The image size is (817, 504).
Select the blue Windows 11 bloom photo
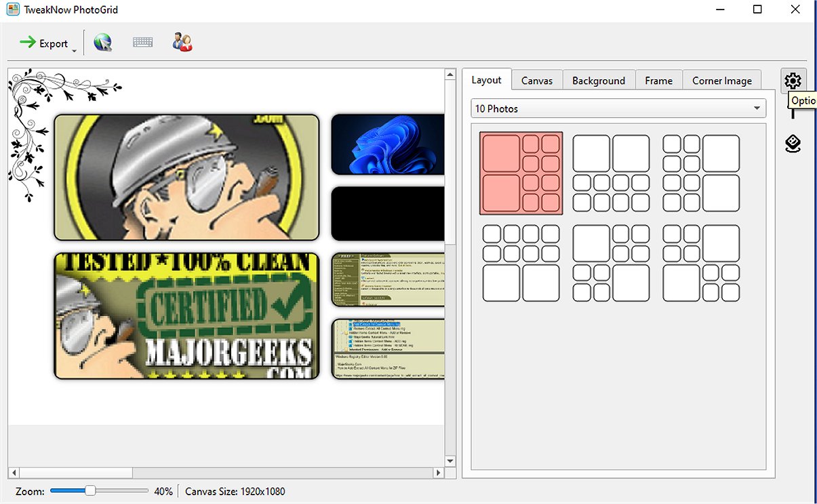(388, 144)
